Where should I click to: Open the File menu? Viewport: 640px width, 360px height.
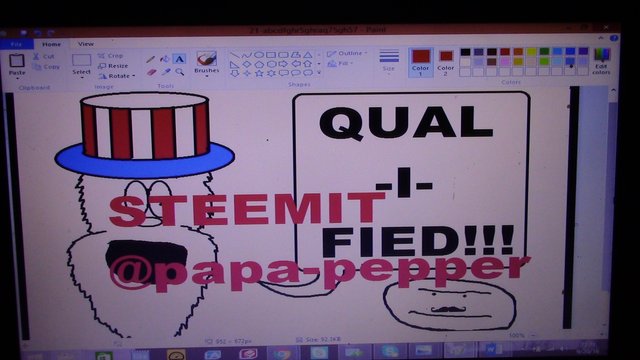tap(17, 44)
